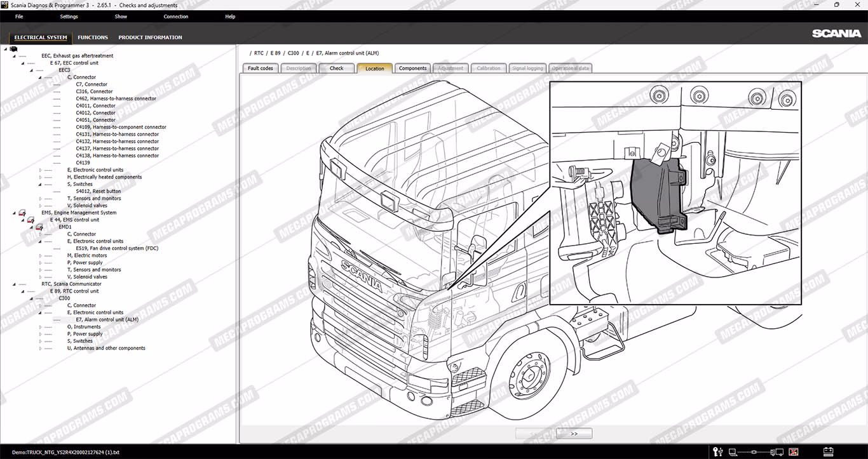The width and height of the screenshot is (868, 459).
Task: Select C316, Connector
Action: [94, 91]
